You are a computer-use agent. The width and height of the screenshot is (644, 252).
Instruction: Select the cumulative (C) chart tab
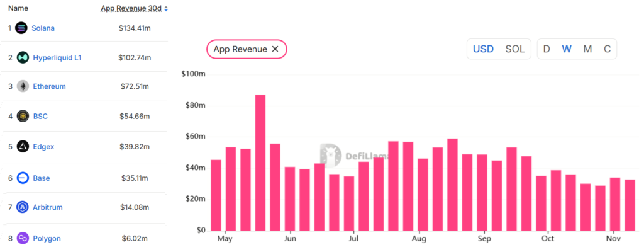coord(607,49)
